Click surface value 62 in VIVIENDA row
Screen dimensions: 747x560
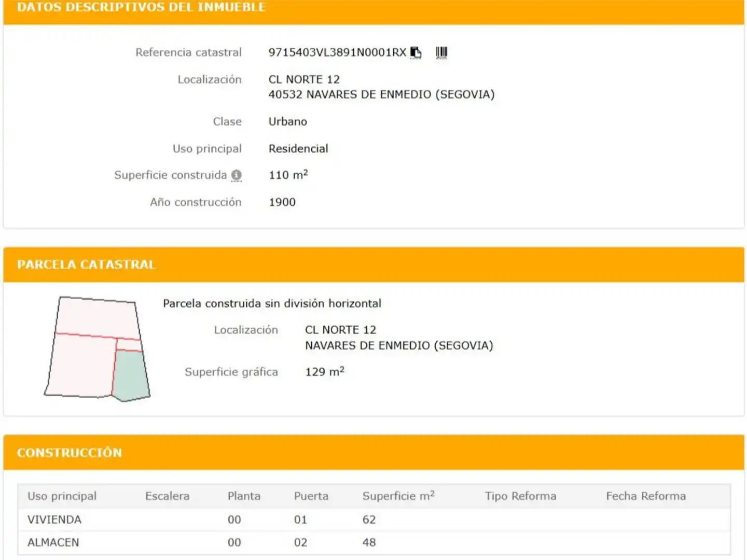[x=369, y=520]
